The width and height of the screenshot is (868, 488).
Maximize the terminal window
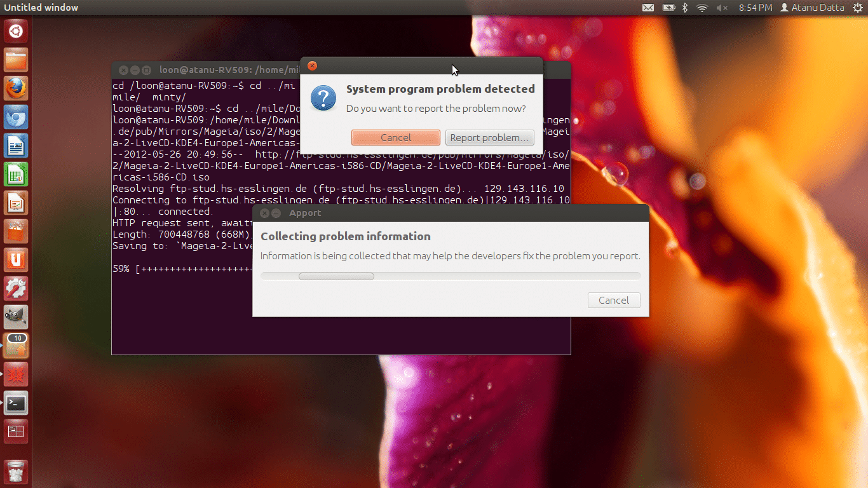(146, 70)
